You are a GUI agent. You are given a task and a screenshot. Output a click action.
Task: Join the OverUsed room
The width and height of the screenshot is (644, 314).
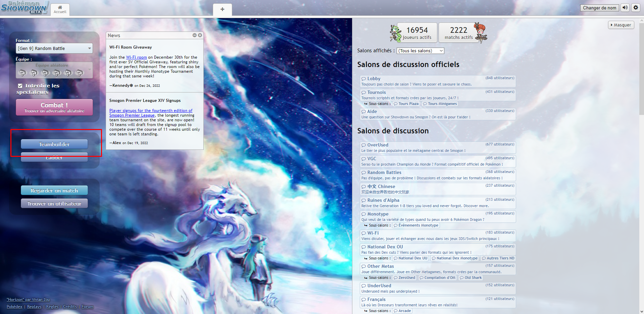click(x=438, y=147)
